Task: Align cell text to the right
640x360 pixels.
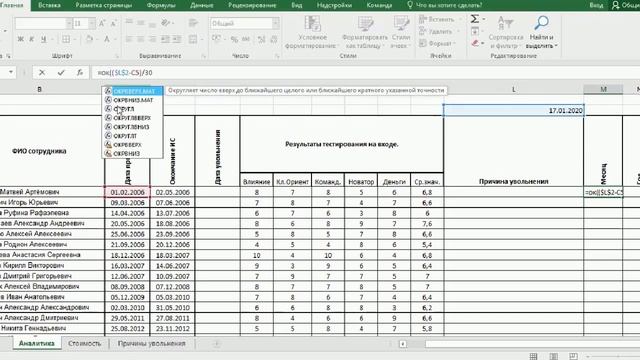Action: click(x=152, y=39)
